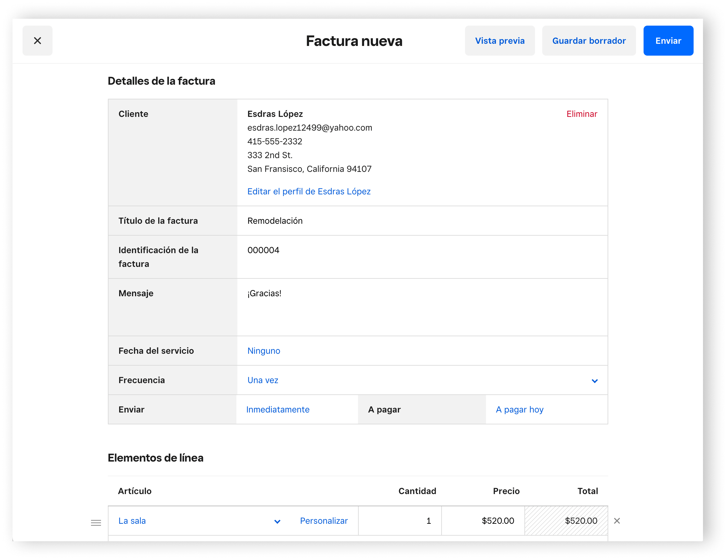Click the Cantidad field showing 1
The height and width of the screenshot is (560, 728).
coord(399,521)
